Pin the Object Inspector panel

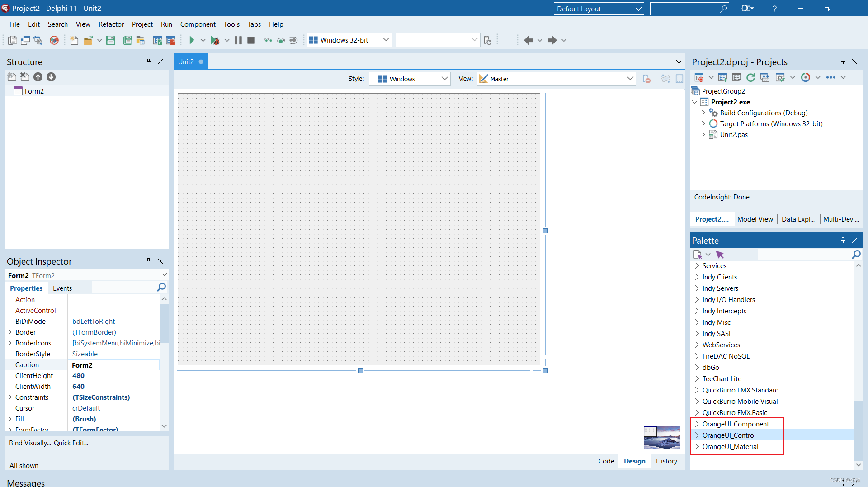tap(149, 261)
